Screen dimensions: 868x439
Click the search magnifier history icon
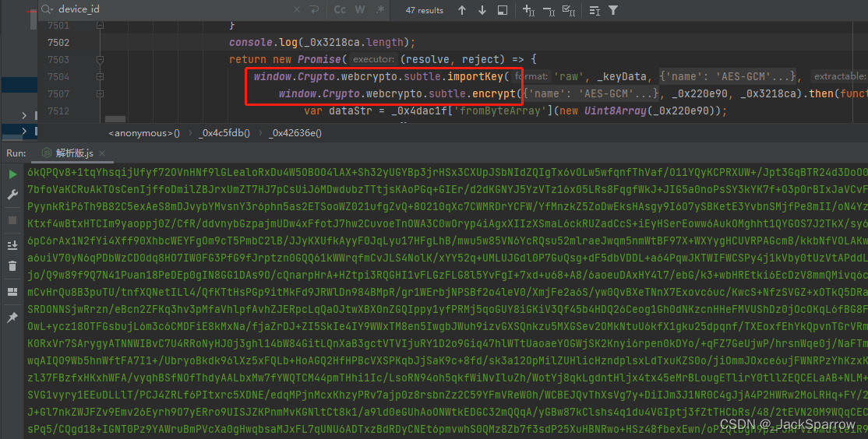[x=47, y=9]
